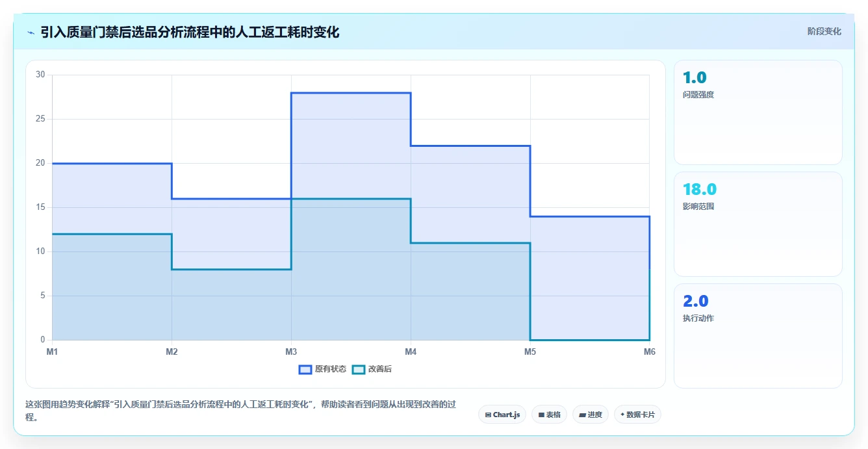Toggle the 改善后 legend item

(x=372, y=369)
